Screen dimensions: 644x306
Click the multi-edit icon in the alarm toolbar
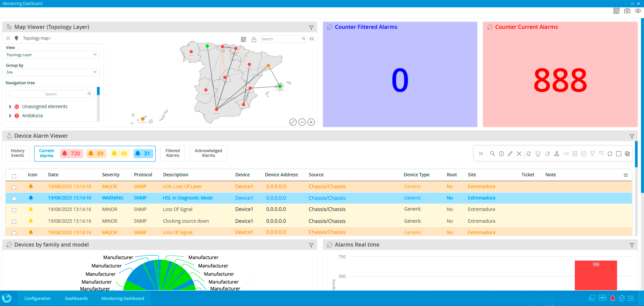[x=628, y=154]
